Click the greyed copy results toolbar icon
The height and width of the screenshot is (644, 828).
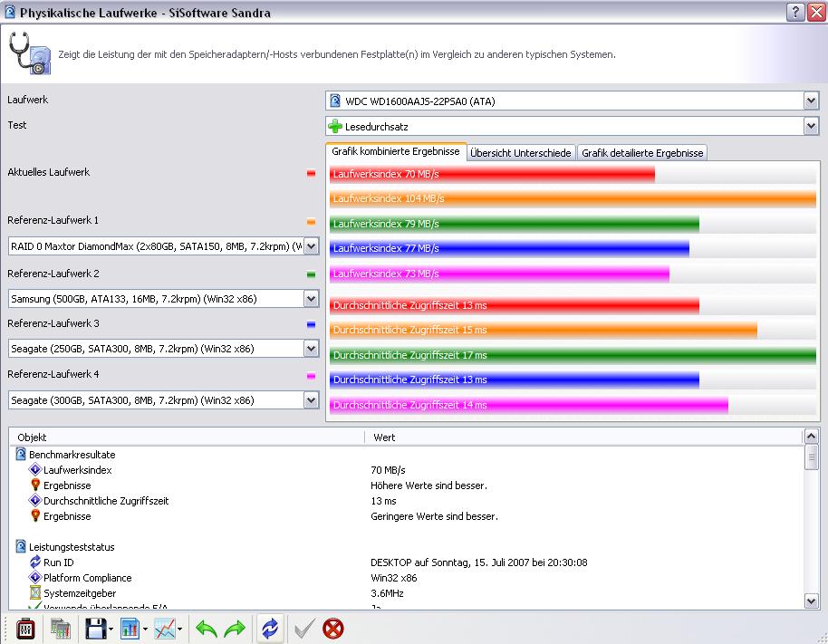[x=60, y=629]
